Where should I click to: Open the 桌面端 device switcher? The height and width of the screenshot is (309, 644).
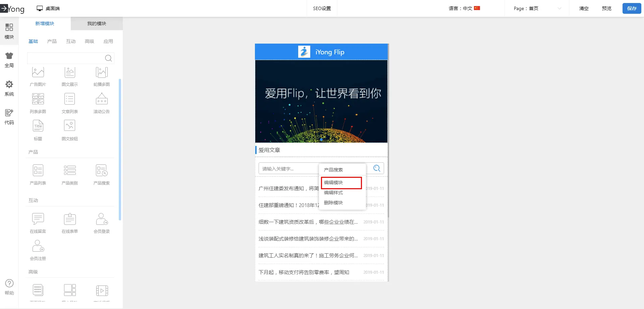point(48,8)
